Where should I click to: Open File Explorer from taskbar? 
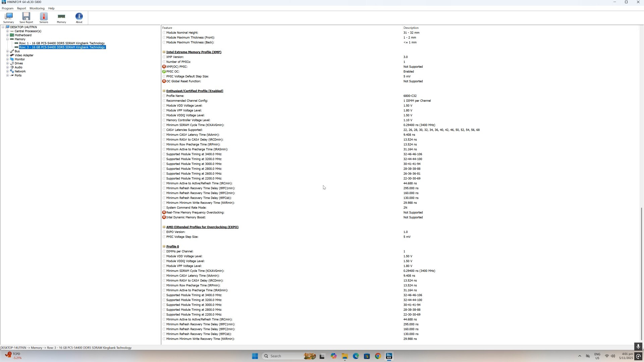click(x=345, y=356)
